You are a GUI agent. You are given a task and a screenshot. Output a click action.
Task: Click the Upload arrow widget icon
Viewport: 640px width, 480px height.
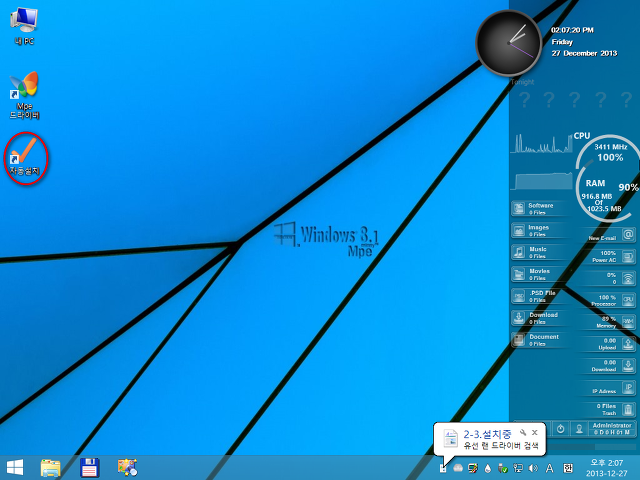629,344
